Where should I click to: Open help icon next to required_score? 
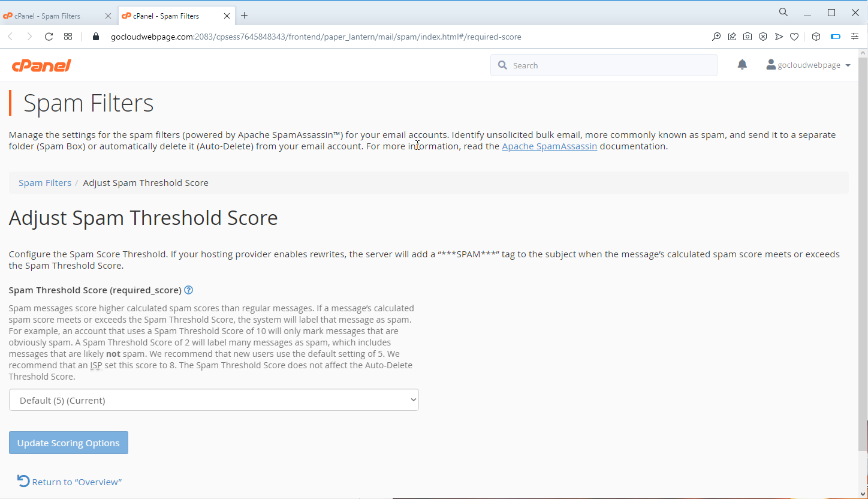click(189, 290)
